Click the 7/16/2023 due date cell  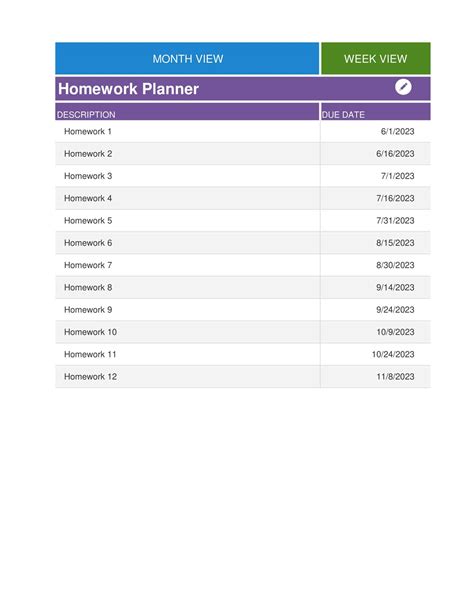(x=375, y=198)
